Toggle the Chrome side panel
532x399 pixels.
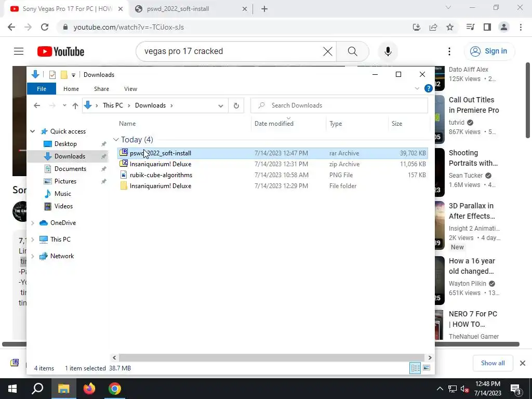click(x=487, y=27)
